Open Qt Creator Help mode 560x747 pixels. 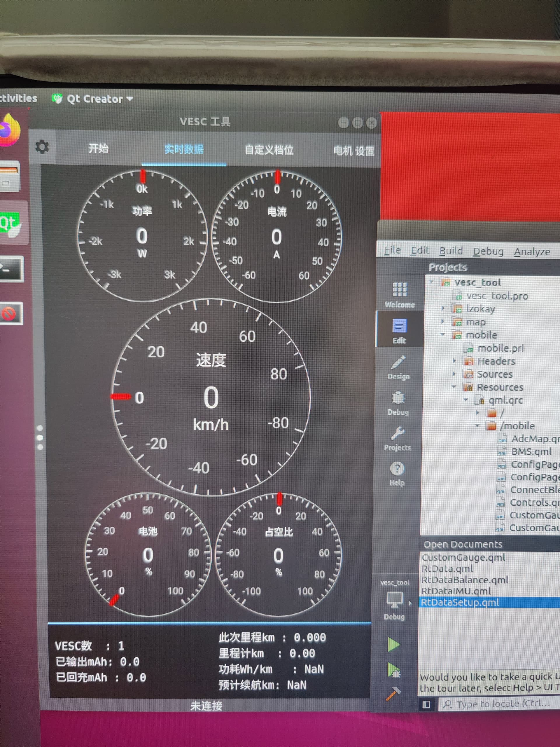397,474
